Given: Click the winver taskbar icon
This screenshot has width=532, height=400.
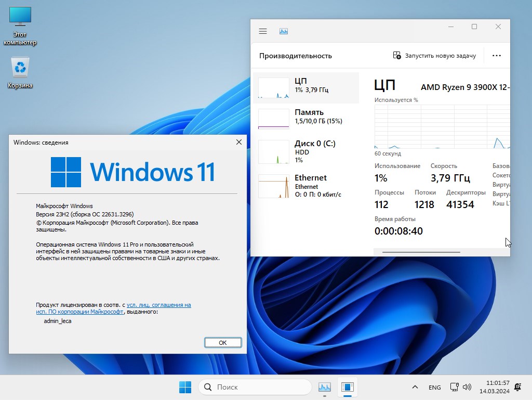Looking at the screenshot, I should (348, 387).
